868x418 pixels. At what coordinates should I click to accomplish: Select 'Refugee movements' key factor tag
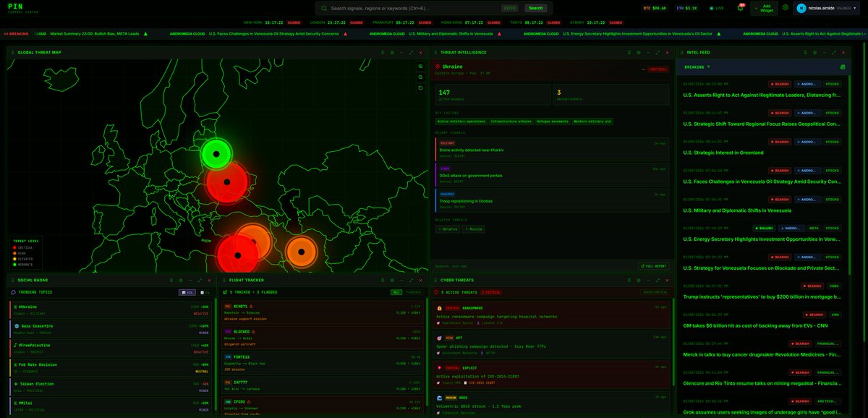click(553, 121)
